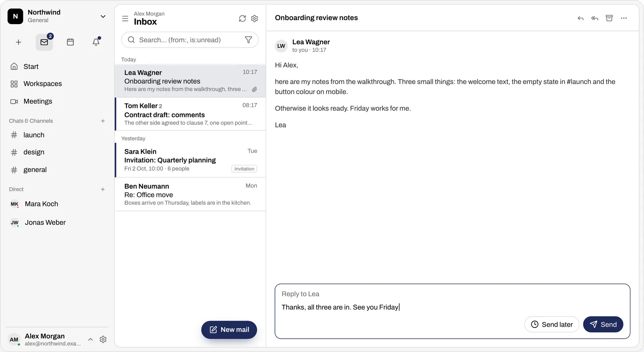The height and width of the screenshot is (352, 644).
Task: Go to Start
Action: [57, 66]
